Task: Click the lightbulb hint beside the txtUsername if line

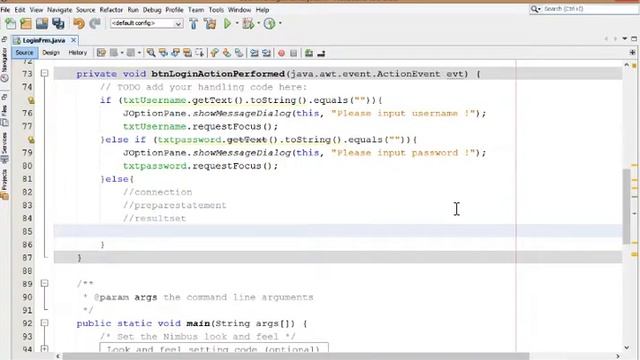Action: pos(31,100)
